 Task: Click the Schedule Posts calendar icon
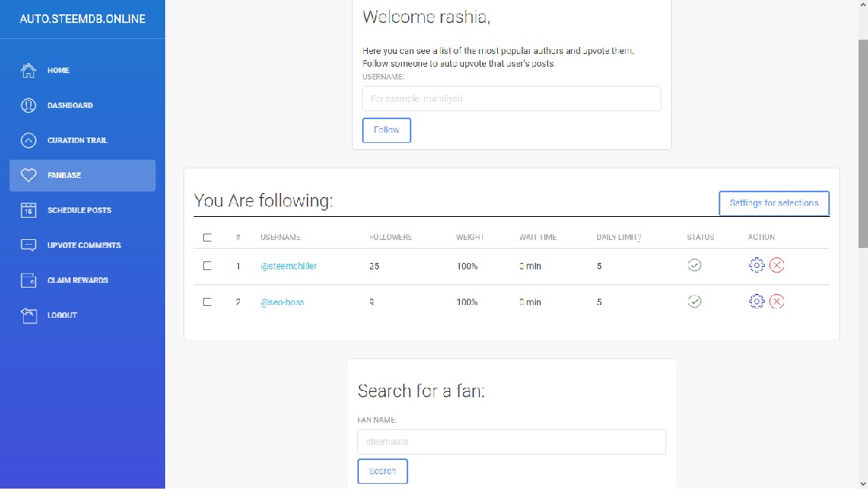point(29,210)
